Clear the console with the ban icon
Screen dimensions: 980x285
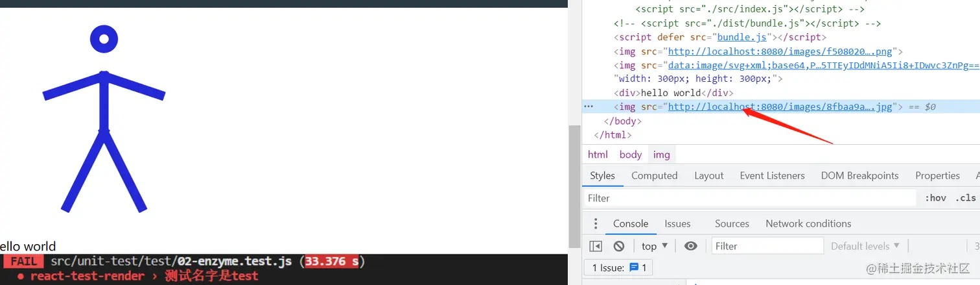tap(619, 246)
